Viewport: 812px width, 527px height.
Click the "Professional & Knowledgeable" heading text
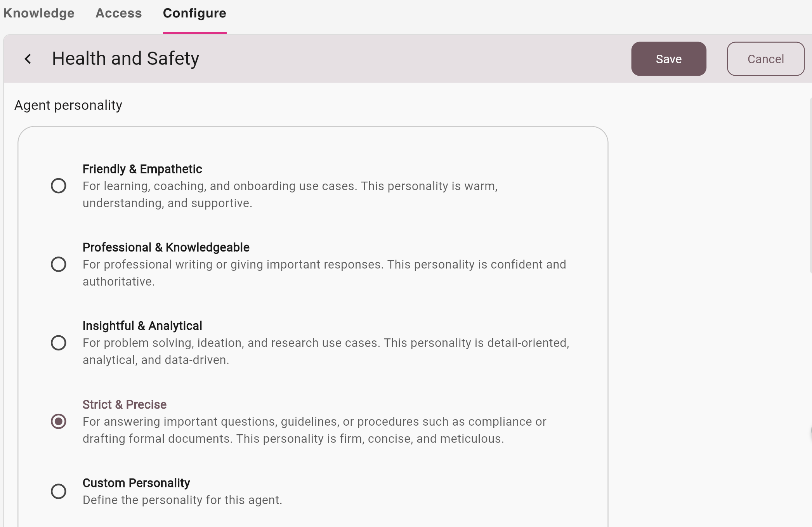pos(166,248)
